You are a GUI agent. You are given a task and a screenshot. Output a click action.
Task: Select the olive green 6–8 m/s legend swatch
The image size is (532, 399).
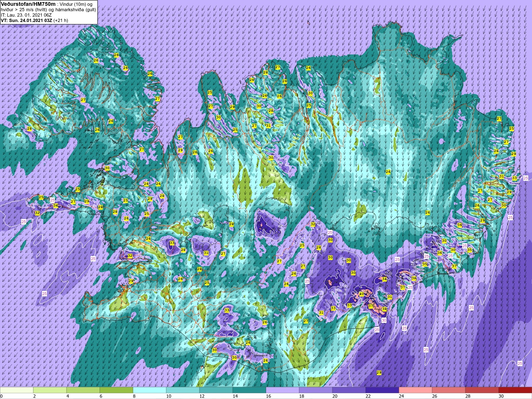tap(116, 390)
